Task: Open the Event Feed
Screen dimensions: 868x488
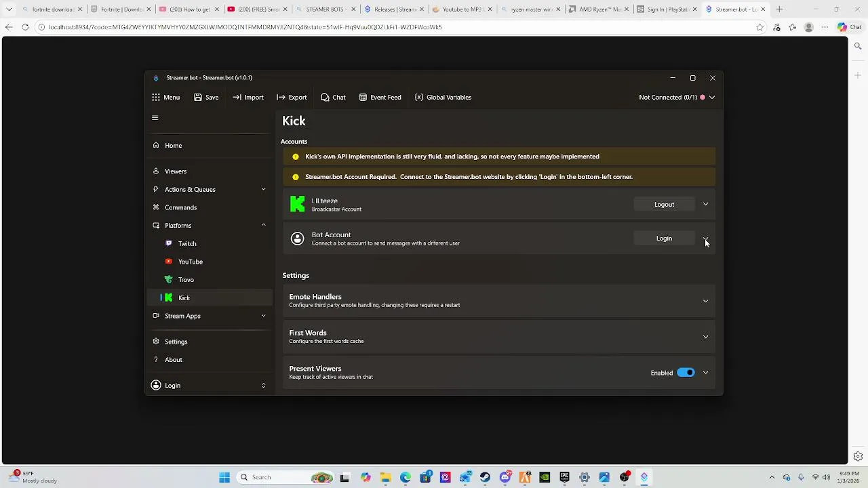Action: pyautogui.click(x=380, y=98)
